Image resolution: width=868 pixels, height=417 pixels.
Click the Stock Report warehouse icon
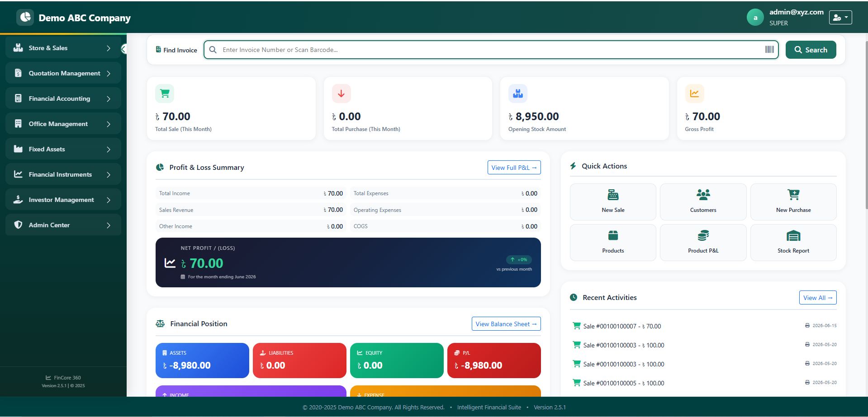tap(793, 236)
